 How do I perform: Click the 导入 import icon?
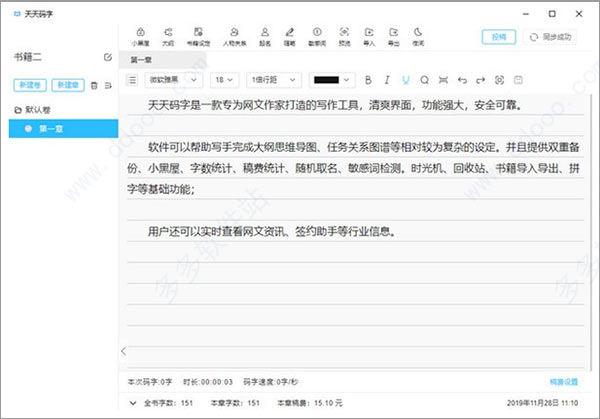tap(369, 37)
